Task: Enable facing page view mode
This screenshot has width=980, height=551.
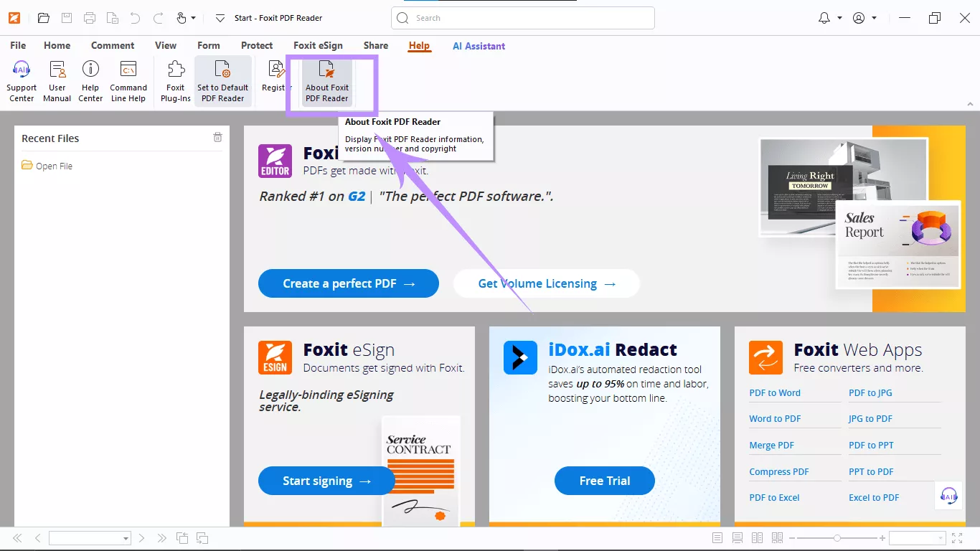Action: coord(757,537)
